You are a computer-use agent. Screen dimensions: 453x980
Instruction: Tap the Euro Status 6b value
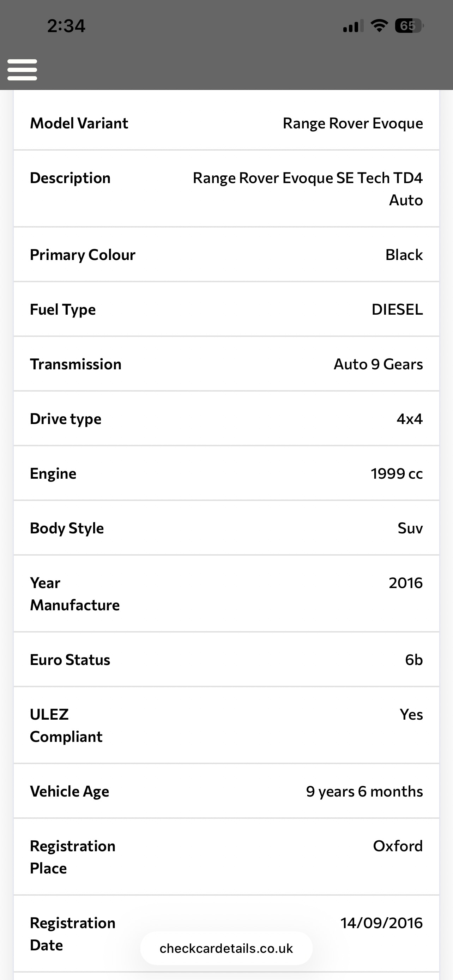point(414,660)
